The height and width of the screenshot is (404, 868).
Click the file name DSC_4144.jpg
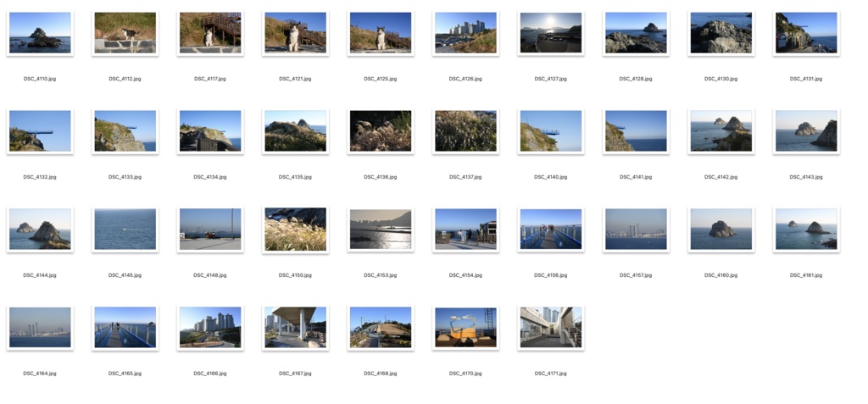(40, 275)
